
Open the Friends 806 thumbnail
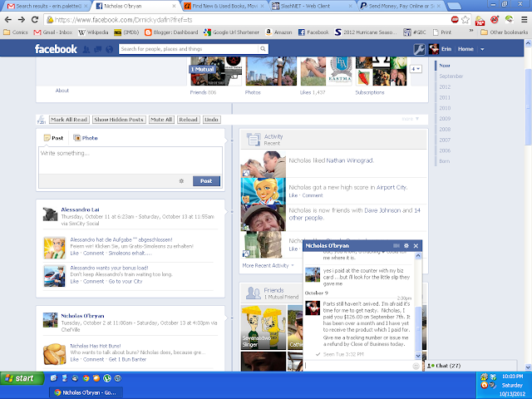[216, 71]
